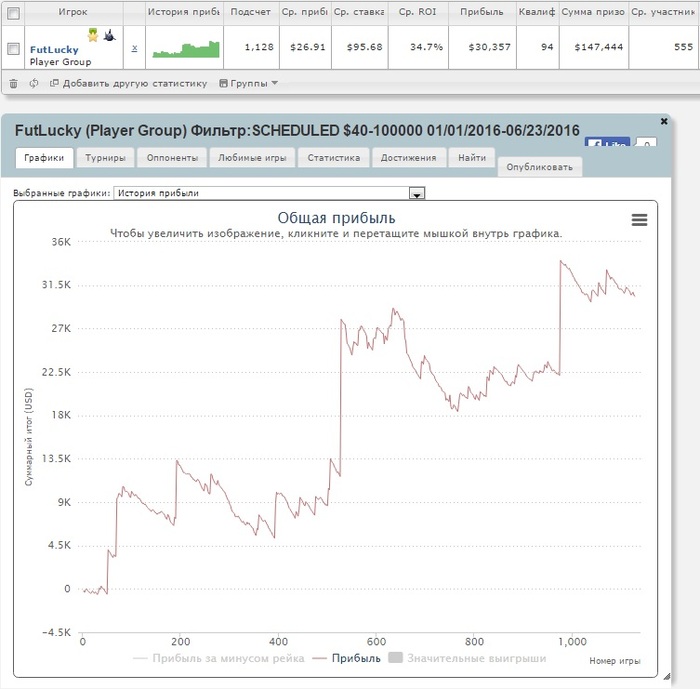Open the Найти tab
The height and width of the screenshot is (689, 700).
pos(472,158)
